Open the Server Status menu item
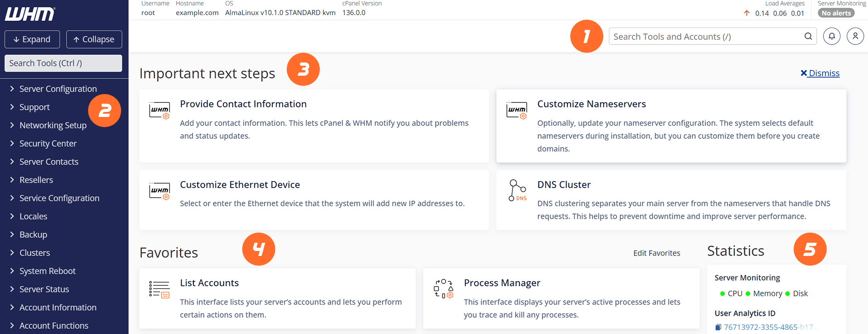This screenshot has height=334, width=868. [x=44, y=289]
